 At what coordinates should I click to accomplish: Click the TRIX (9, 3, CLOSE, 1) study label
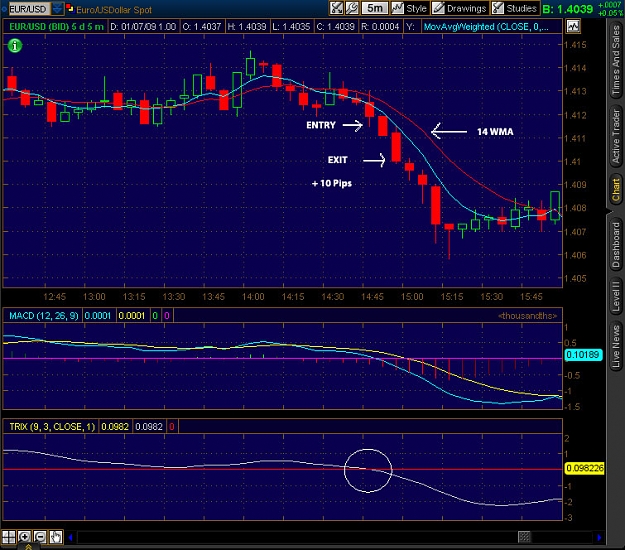(x=52, y=427)
